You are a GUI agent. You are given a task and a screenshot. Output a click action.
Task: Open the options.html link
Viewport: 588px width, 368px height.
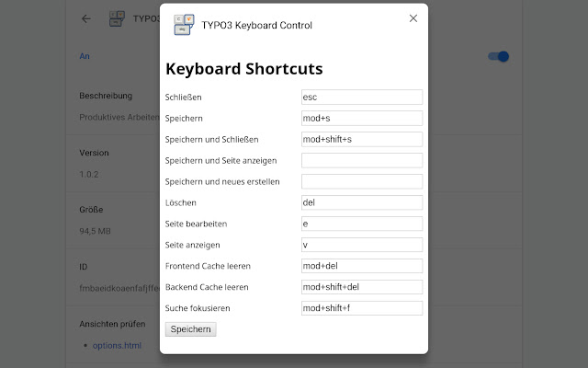(117, 346)
